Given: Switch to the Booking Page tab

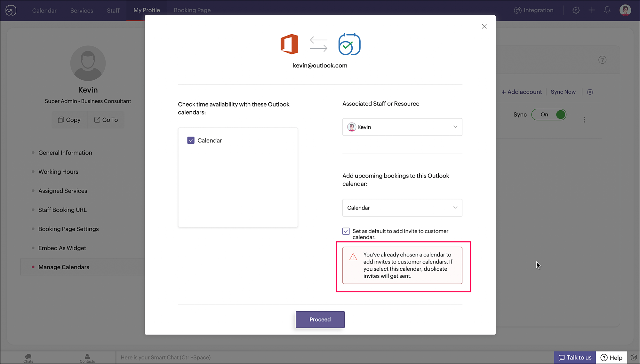Looking at the screenshot, I should tap(192, 10).
